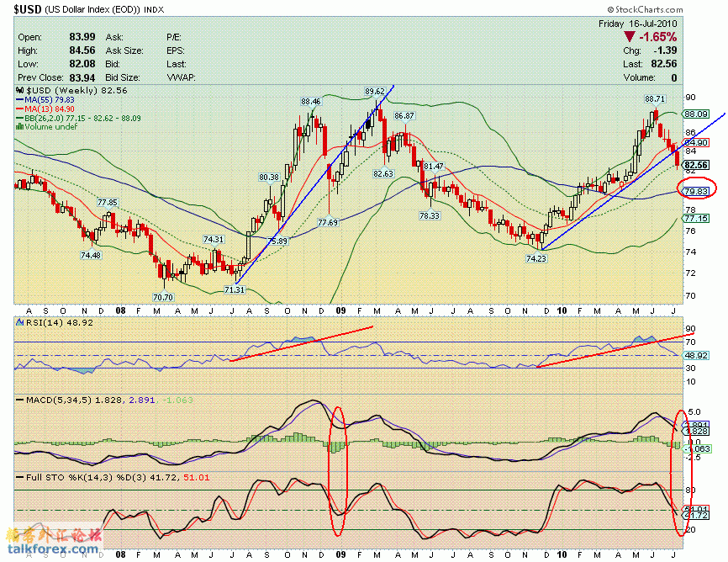This screenshot has width=728, height=562.
Task: Click the red down-arrow change indicator
Action: 629,37
